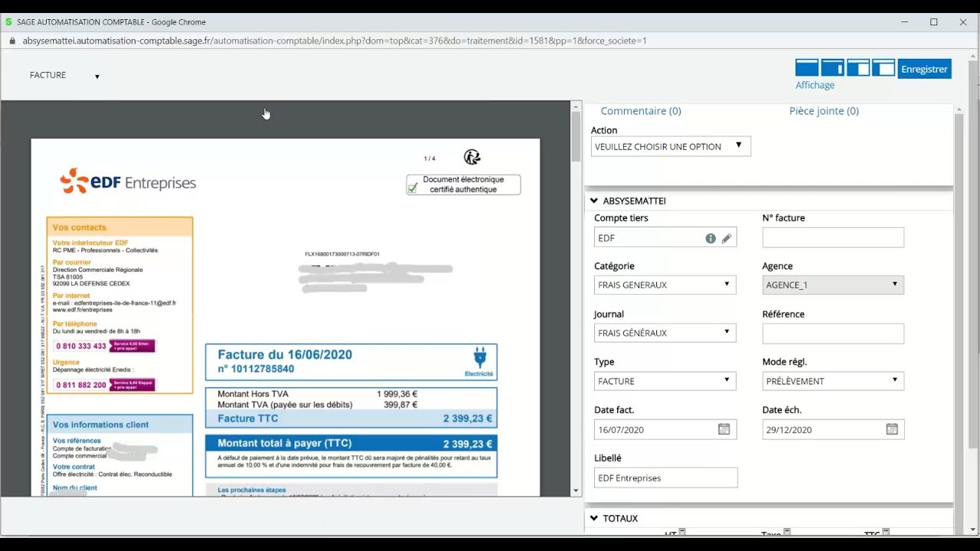Open the Action dropdown 'Veuillez choisir une option'
This screenshot has width=980, height=551.
click(671, 146)
